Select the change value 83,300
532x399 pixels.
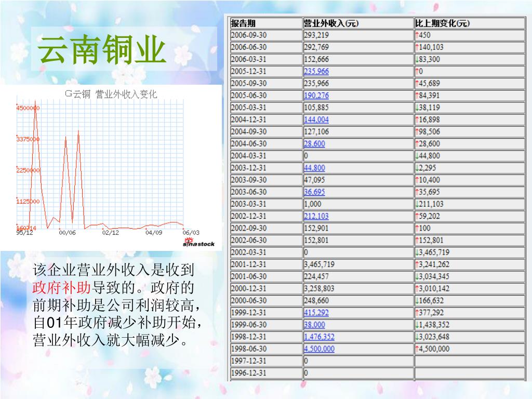[429, 59]
